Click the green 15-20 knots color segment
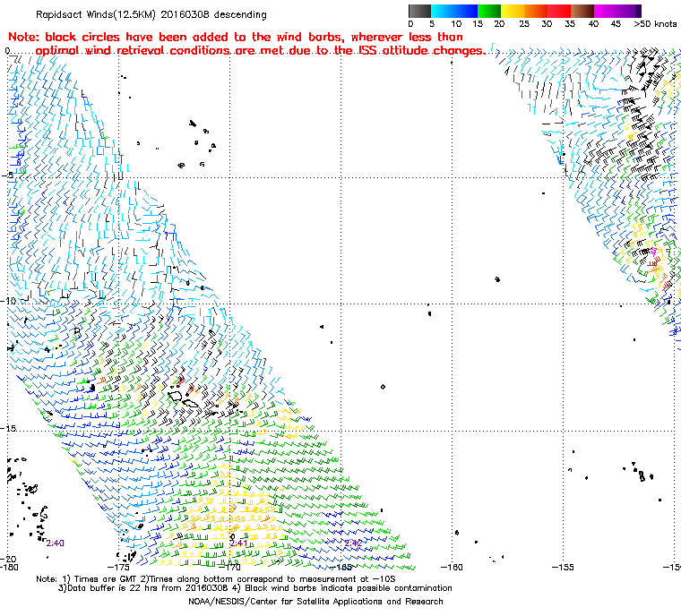The image size is (681, 616). pyautogui.click(x=489, y=11)
